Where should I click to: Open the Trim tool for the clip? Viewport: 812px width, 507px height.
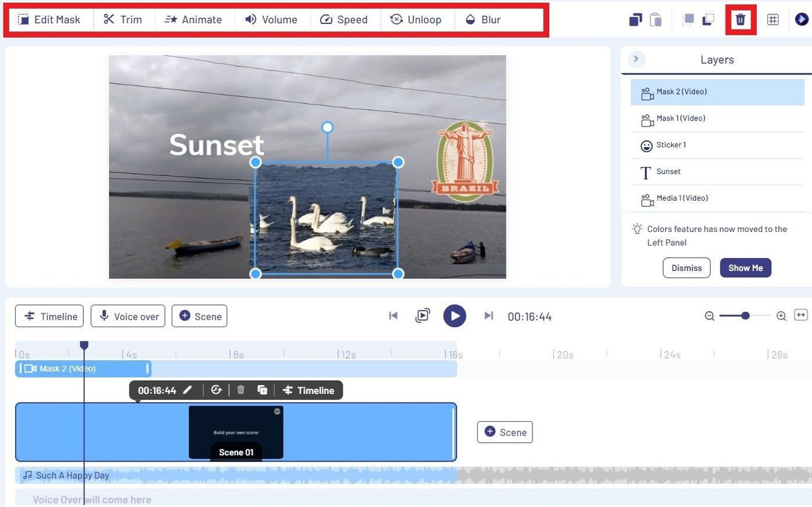tap(123, 19)
